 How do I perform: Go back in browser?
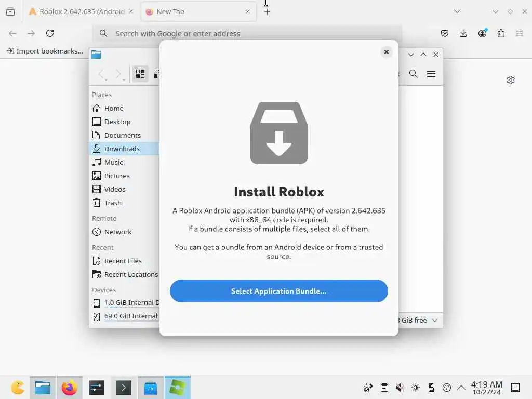(12, 33)
